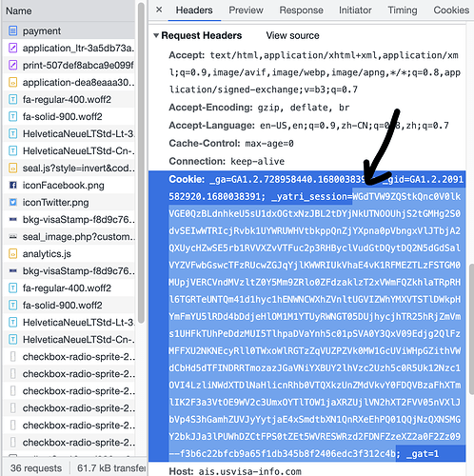This screenshot has width=474, height=476.
Task: Switch to the Preview tab
Action: click(246, 10)
